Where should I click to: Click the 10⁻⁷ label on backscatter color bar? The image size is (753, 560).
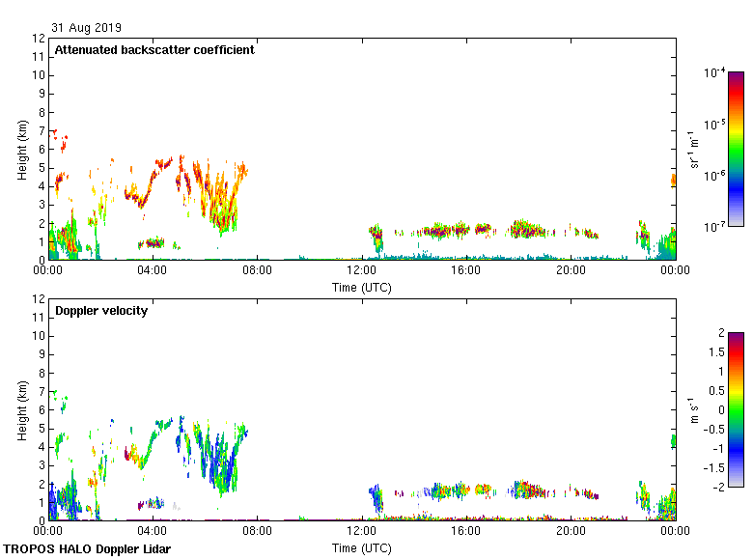[x=714, y=226]
